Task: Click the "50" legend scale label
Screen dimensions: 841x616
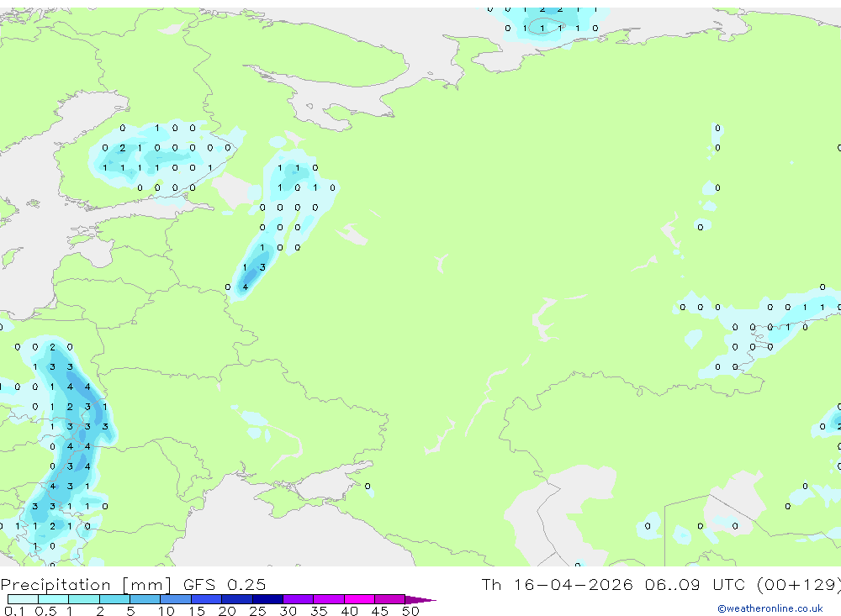Action: pos(410,611)
